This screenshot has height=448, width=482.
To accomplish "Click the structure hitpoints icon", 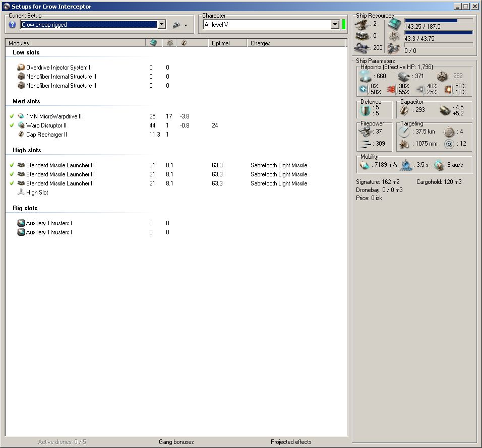I will (x=442, y=77).
